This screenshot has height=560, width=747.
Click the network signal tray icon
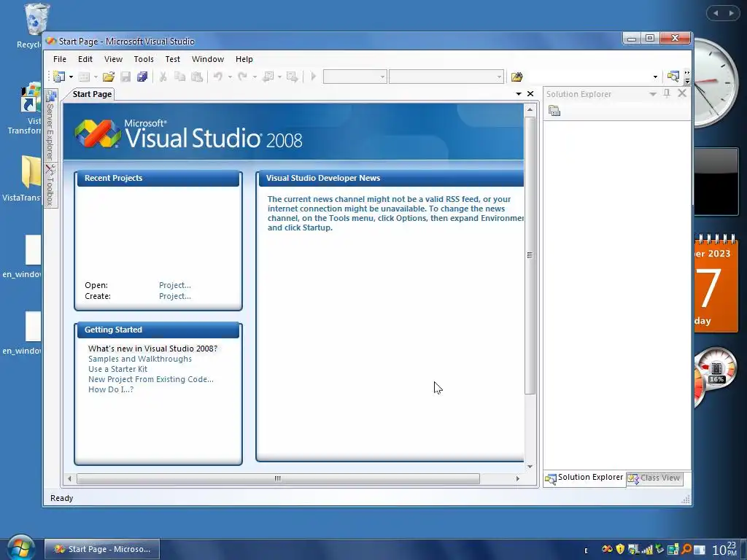647,550
